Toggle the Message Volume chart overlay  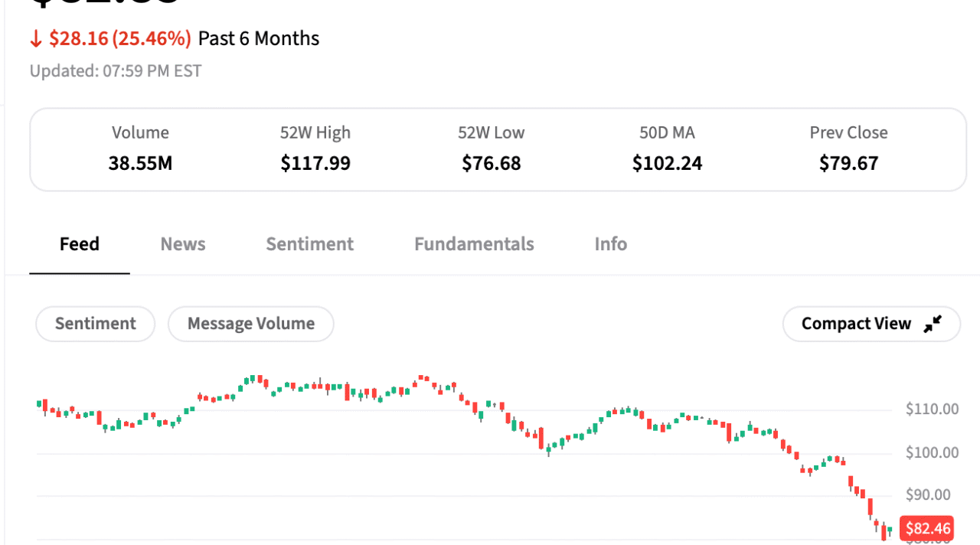(250, 324)
